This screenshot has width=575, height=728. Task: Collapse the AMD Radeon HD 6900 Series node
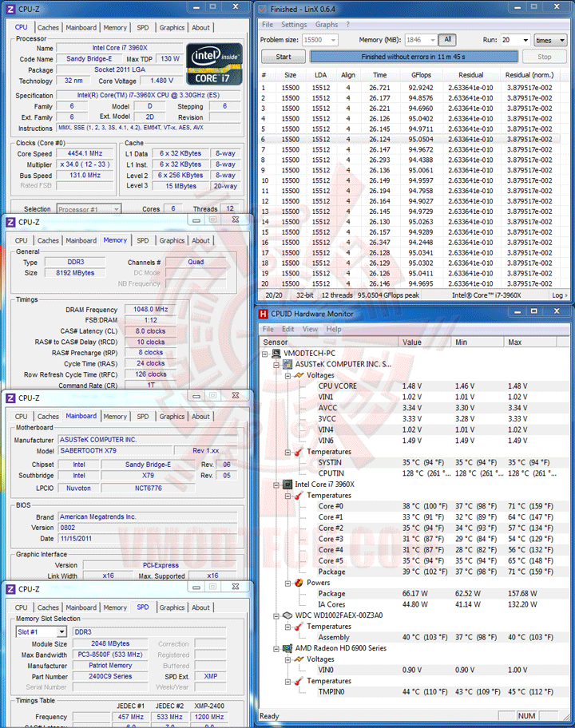click(x=276, y=649)
